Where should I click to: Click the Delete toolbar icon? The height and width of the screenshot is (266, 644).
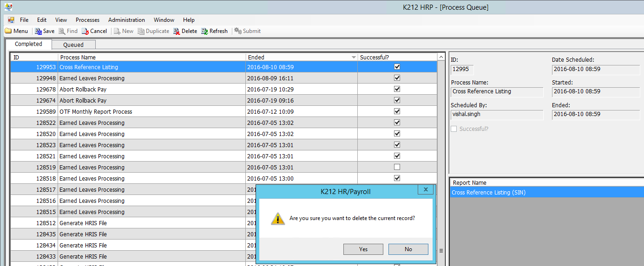177,31
